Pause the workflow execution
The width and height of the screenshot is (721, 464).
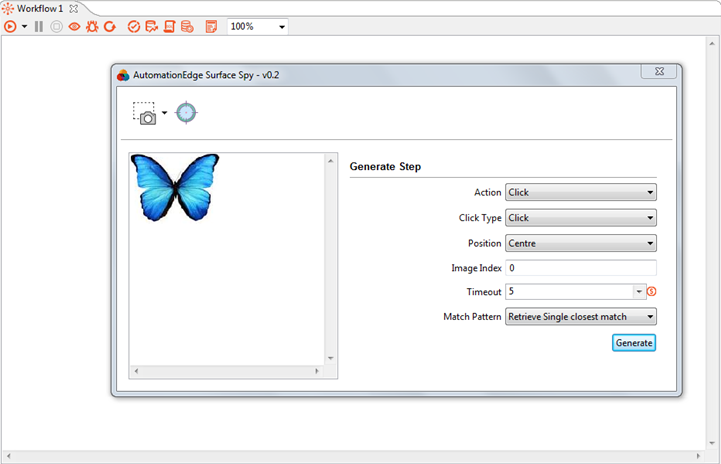pyautogui.click(x=39, y=27)
